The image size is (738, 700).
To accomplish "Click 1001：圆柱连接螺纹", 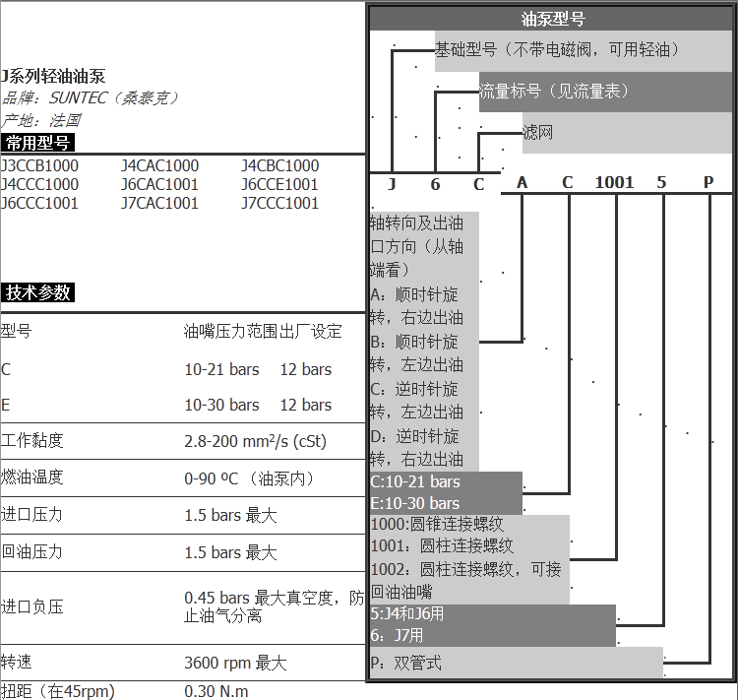I will click(x=442, y=546).
